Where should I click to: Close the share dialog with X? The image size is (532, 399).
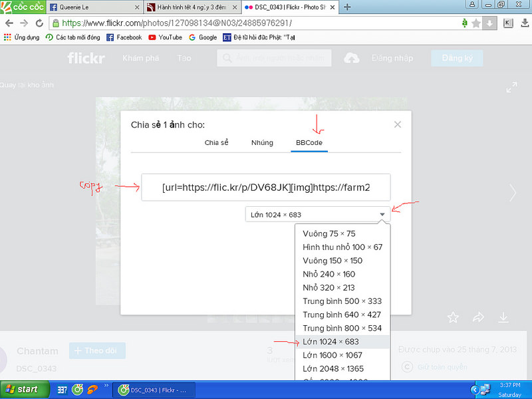click(398, 124)
